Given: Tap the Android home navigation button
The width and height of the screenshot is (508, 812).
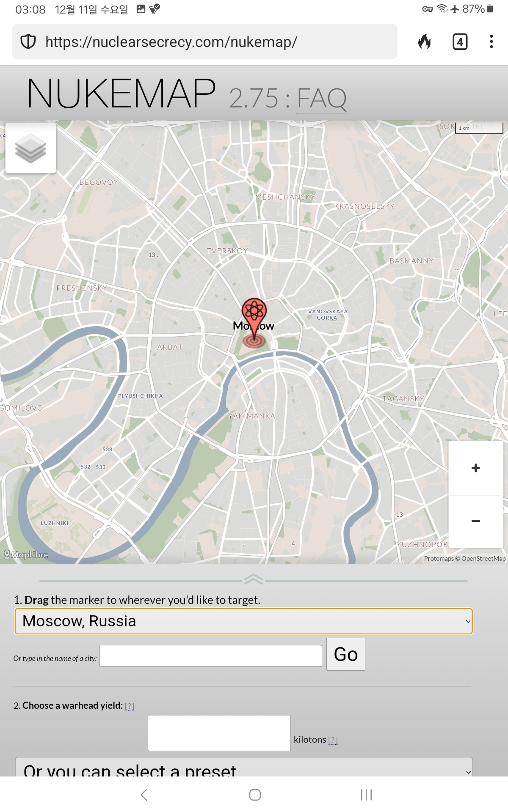Looking at the screenshot, I should [255, 795].
